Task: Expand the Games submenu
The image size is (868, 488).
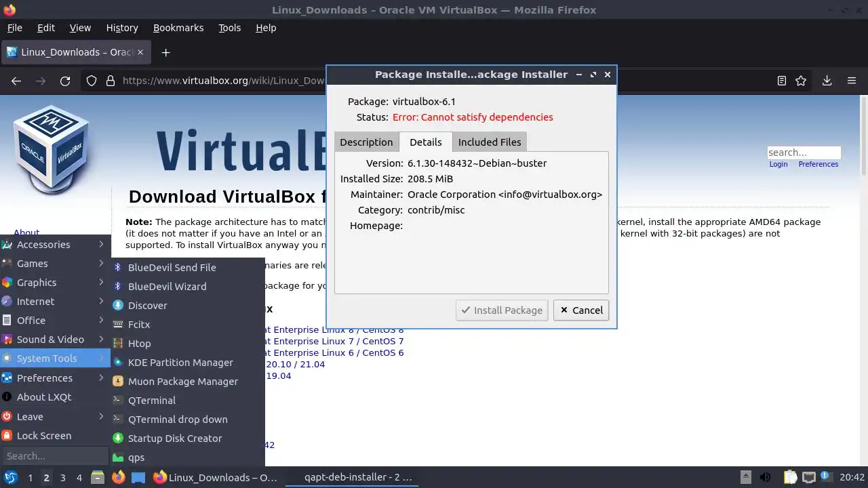Action: click(x=55, y=264)
